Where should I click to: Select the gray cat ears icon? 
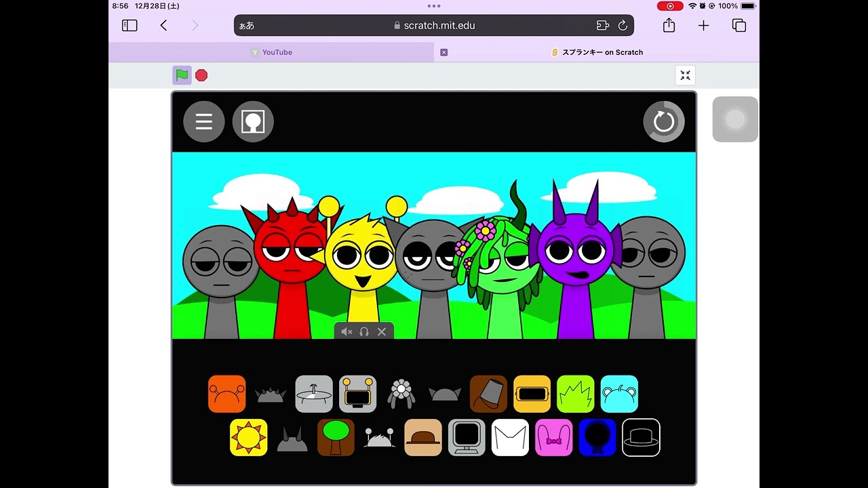(445, 394)
